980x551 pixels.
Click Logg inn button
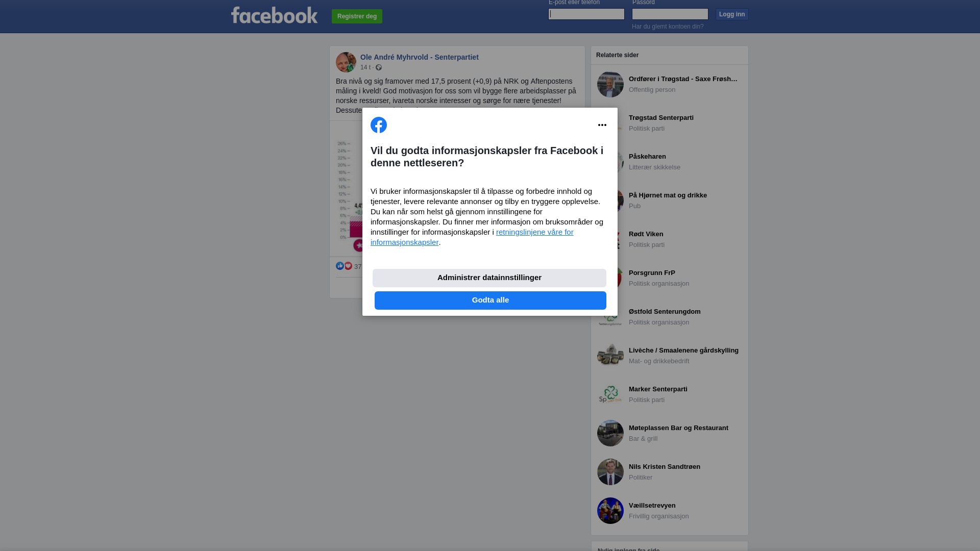click(x=732, y=14)
